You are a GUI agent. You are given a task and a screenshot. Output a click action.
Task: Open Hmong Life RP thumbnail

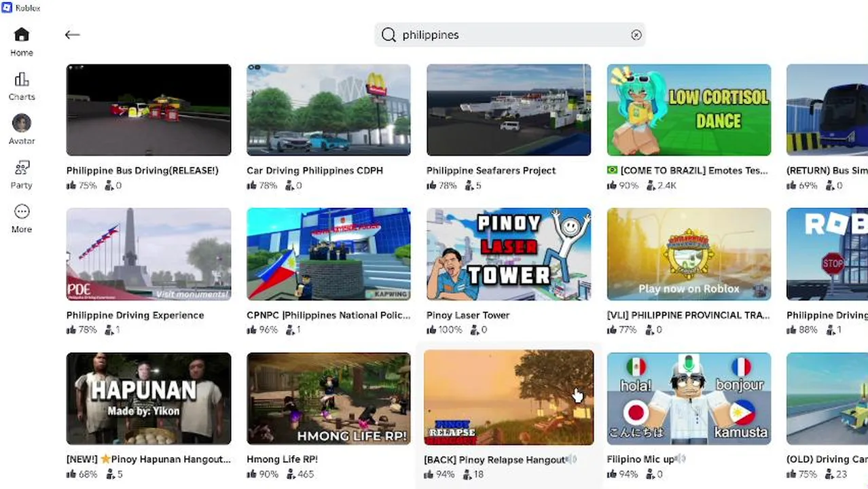329,399
